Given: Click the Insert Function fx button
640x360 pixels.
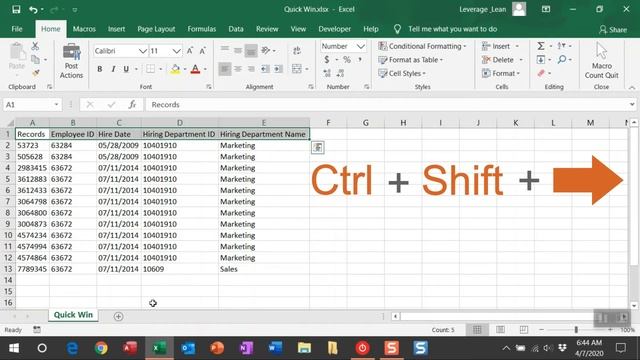Looking at the screenshot, I should pyautogui.click(x=132, y=104).
